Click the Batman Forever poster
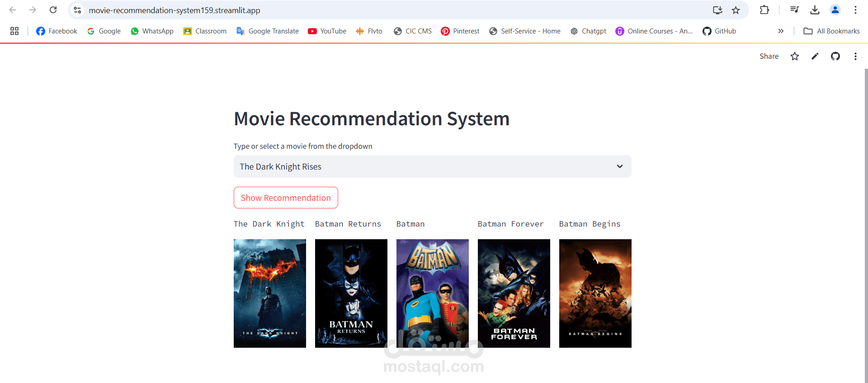This screenshot has height=383, width=868. [514, 293]
